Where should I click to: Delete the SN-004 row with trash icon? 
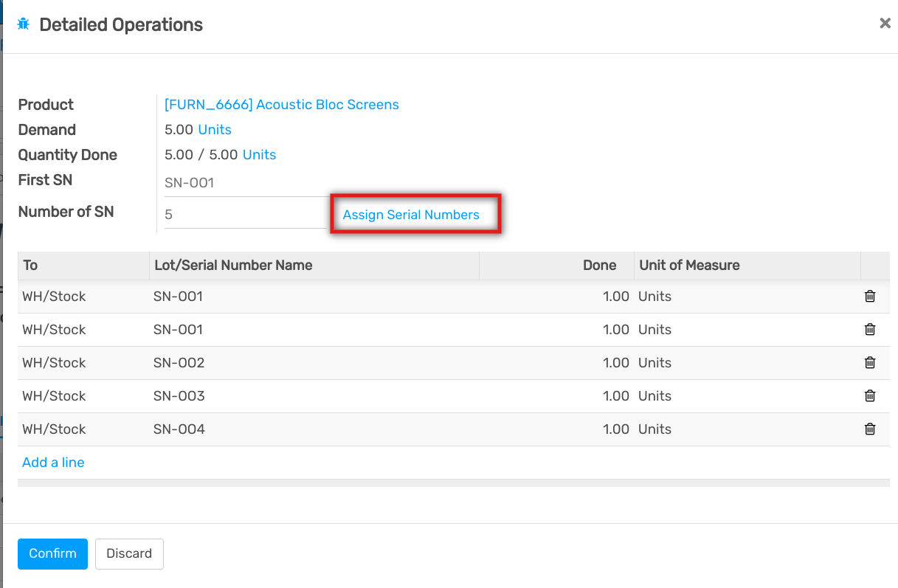pos(870,429)
